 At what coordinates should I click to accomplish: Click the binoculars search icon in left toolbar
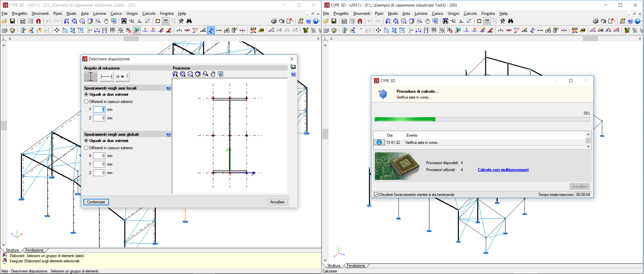pos(189,21)
